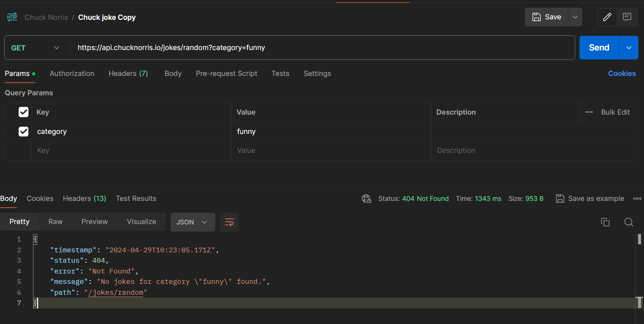
Task: Click the category key cell
Action: click(131, 132)
